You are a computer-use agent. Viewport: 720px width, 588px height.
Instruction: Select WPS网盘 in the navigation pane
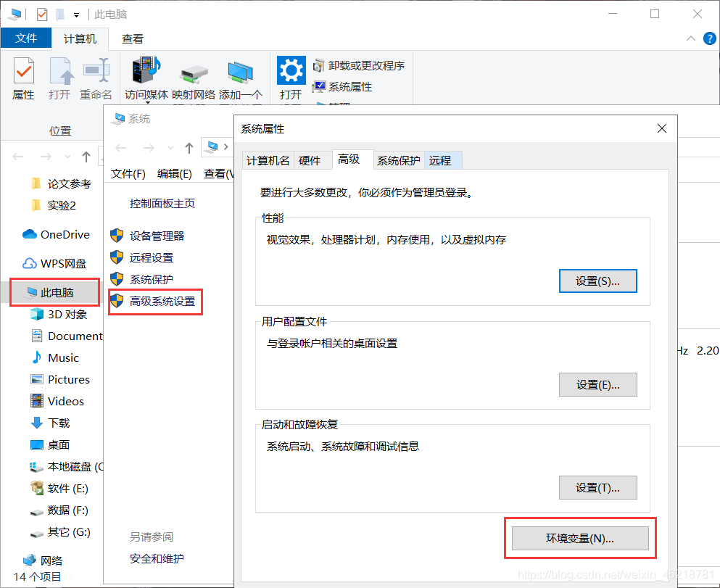coord(54,263)
